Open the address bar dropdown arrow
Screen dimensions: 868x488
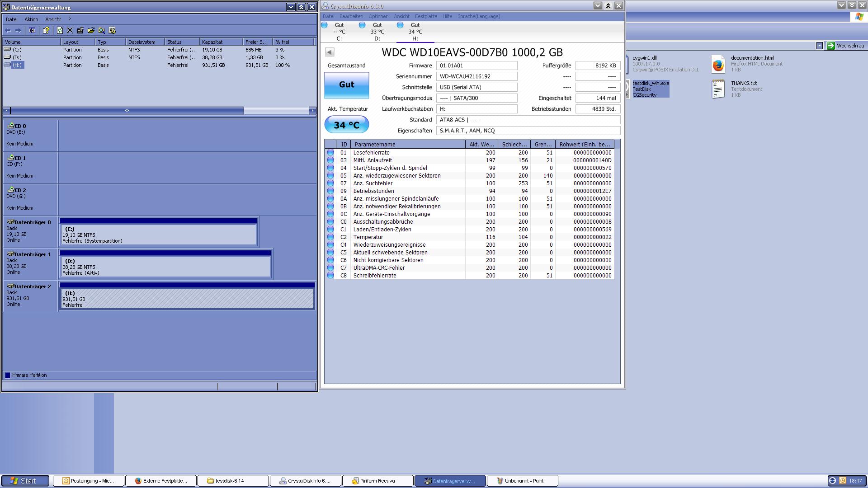pyautogui.click(x=819, y=46)
